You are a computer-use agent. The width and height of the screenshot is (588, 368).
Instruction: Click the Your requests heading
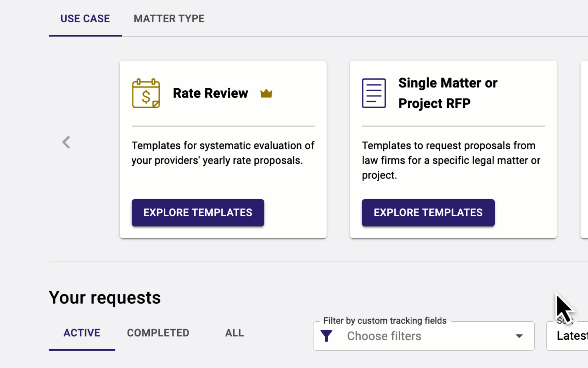click(x=104, y=297)
